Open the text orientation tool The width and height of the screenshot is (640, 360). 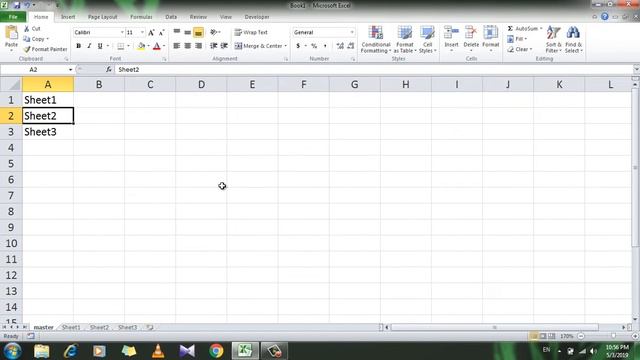pos(214,32)
